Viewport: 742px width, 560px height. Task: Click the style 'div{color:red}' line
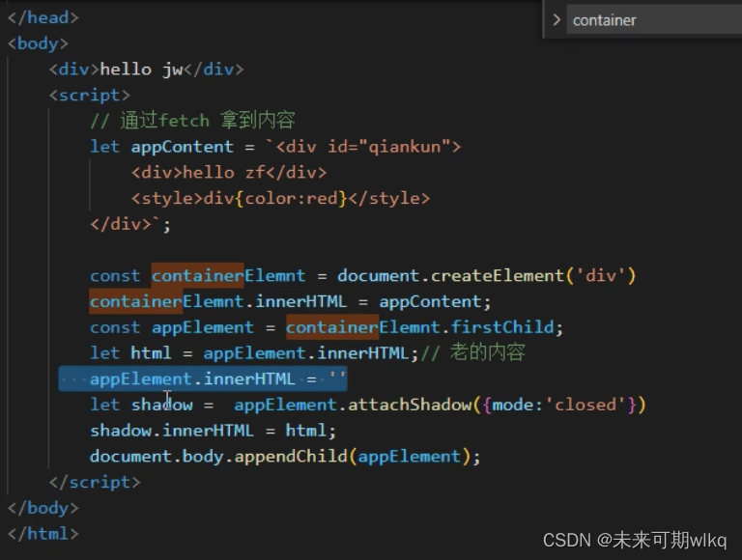280,198
